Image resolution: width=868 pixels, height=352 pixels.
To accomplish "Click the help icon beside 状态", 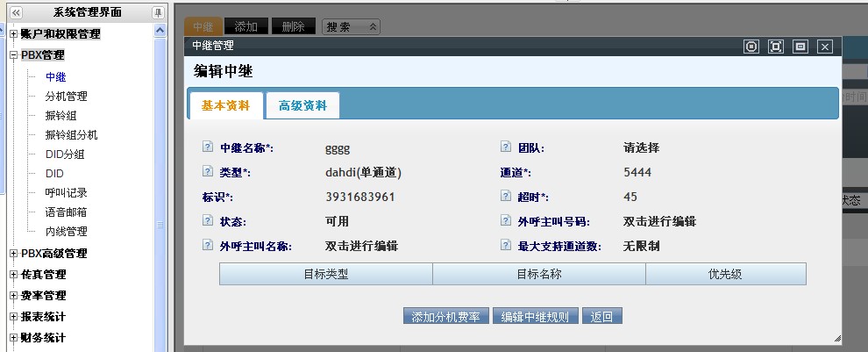I will coord(208,221).
